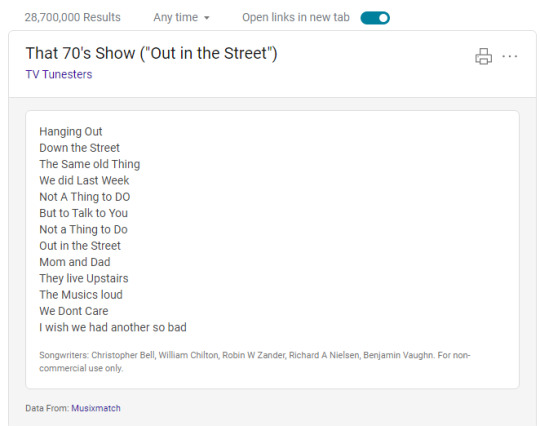
Task: Click the Out in the Street lyric line
Action: pyautogui.click(x=80, y=246)
